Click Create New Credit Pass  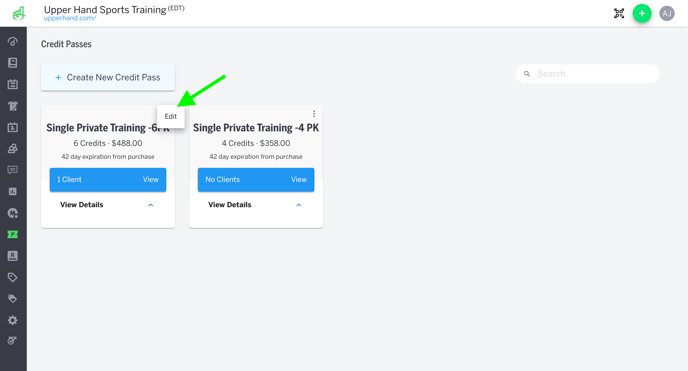coord(108,78)
